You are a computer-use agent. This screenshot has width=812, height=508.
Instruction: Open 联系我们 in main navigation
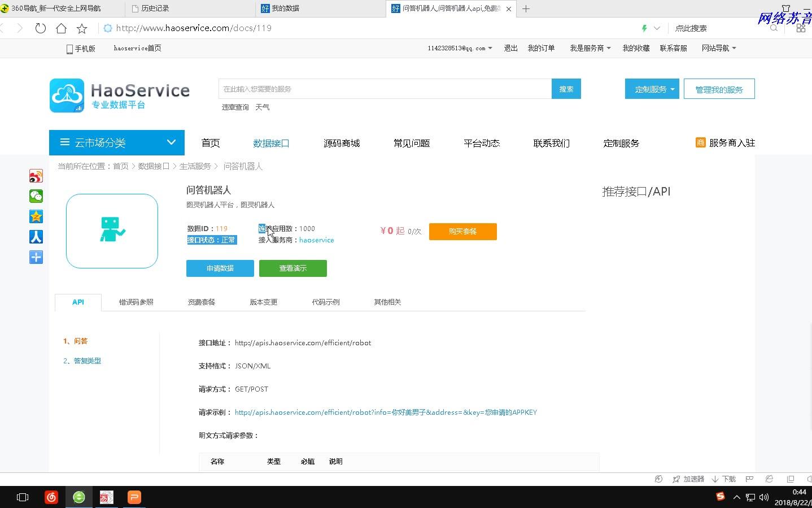(x=552, y=143)
